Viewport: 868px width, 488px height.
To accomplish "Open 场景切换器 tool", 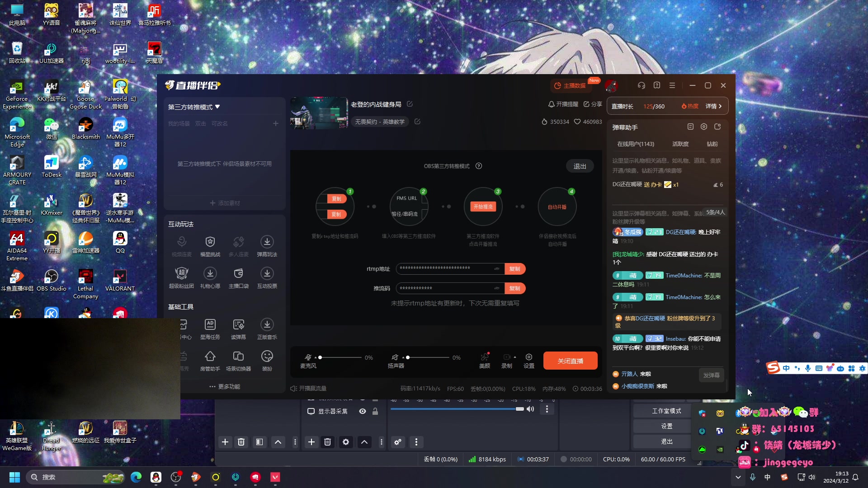I will pyautogui.click(x=239, y=361).
